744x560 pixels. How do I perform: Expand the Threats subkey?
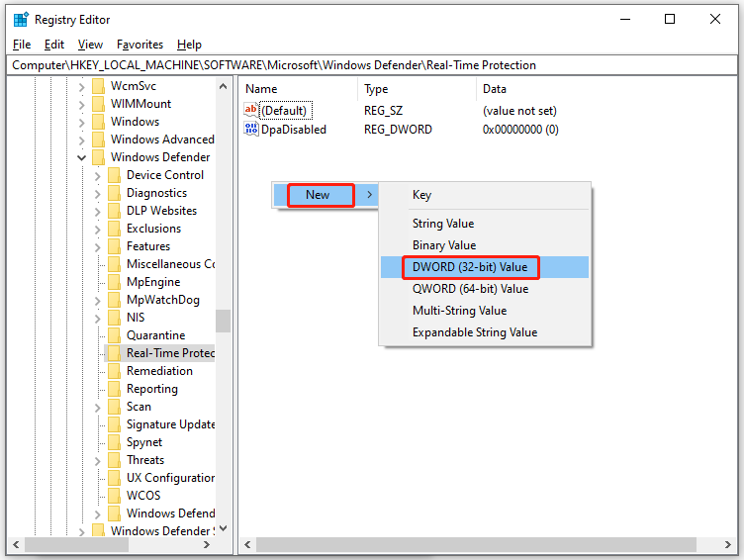click(x=97, y=460)
